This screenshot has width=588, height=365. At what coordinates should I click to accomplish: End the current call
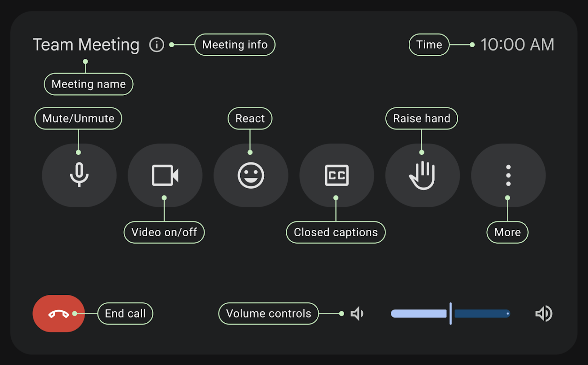58,313
